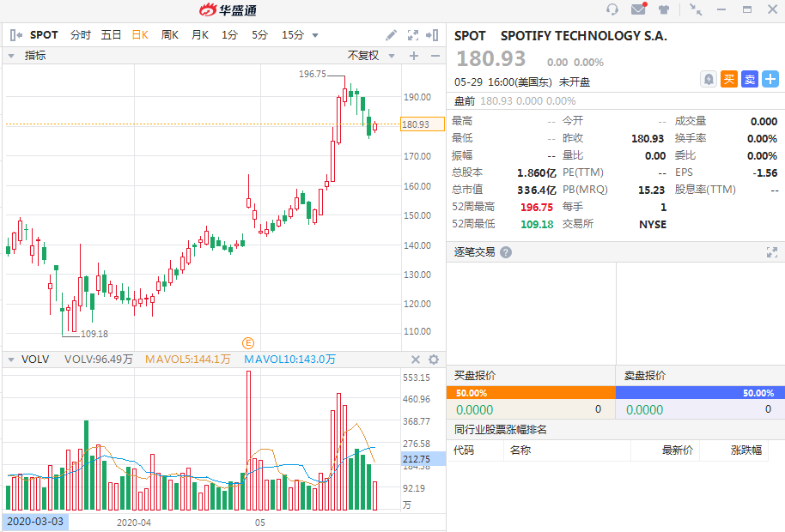The image size is (785, 532).
Task: Select the 月K chart tab
Action: (200, 35)
